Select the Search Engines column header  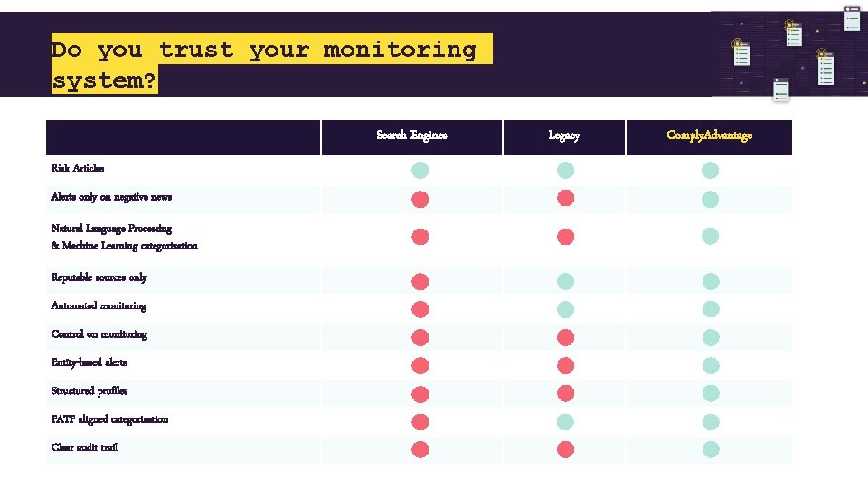pos(411,136)
